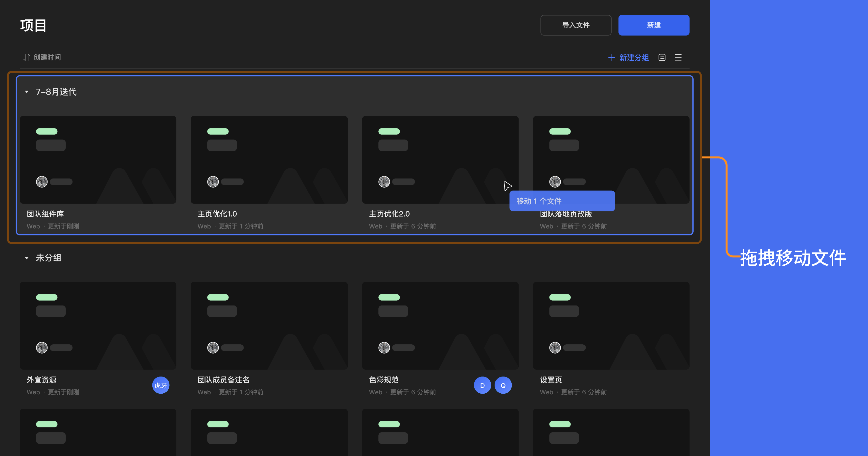Click "Web · 更新于刚刚" under 团队组件库
Image resolution: width=868 pixels, height=456 pixels.
click(x=53, y=226)
